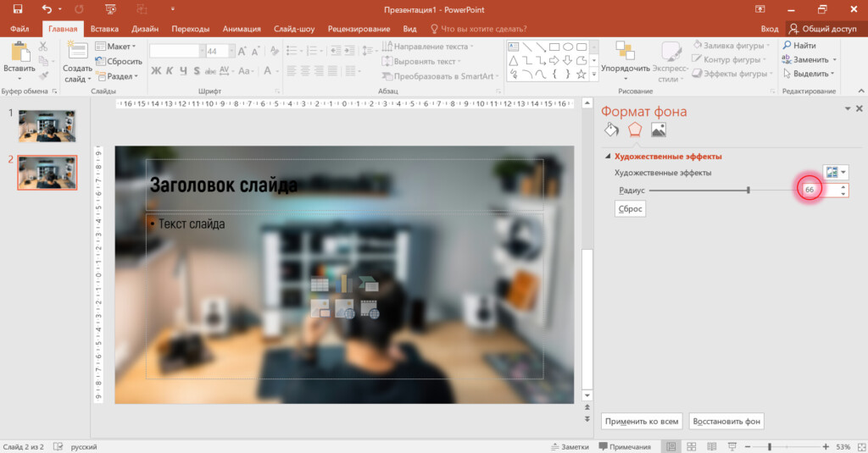Open Reading view from status bar
The height and width of the screenshot is (453, 868).
(711, 446)
